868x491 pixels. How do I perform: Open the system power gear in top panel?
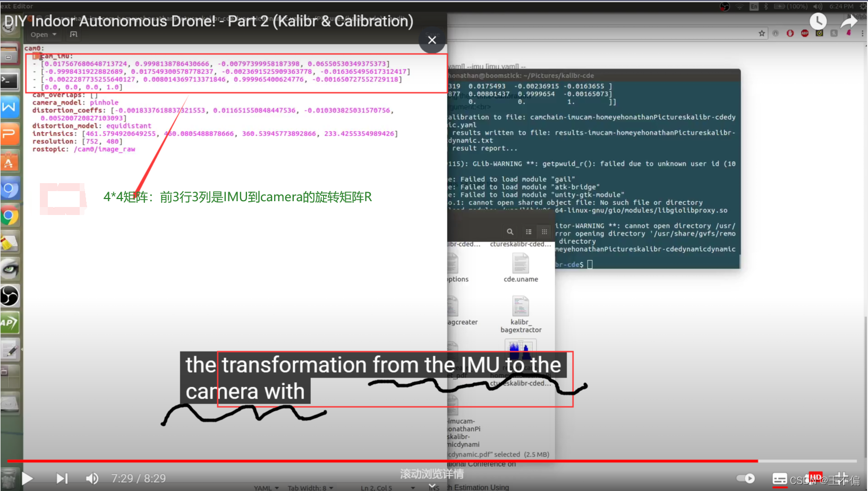863,6
